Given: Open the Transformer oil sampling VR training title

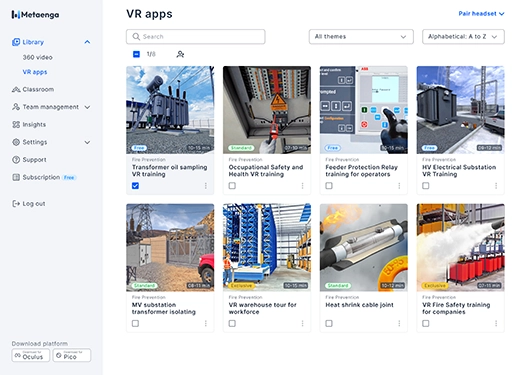Looking at the screenshot, I should [x=169, y=171].
